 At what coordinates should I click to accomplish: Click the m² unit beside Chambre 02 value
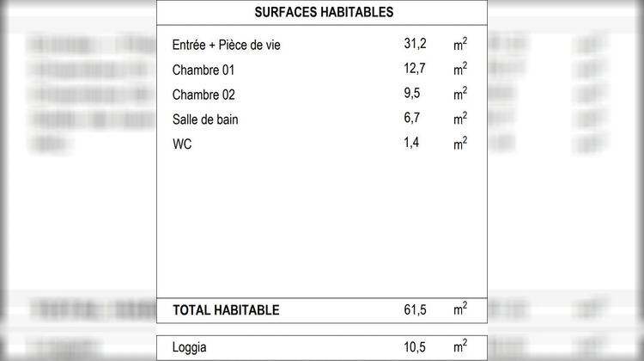pos(460,94)
